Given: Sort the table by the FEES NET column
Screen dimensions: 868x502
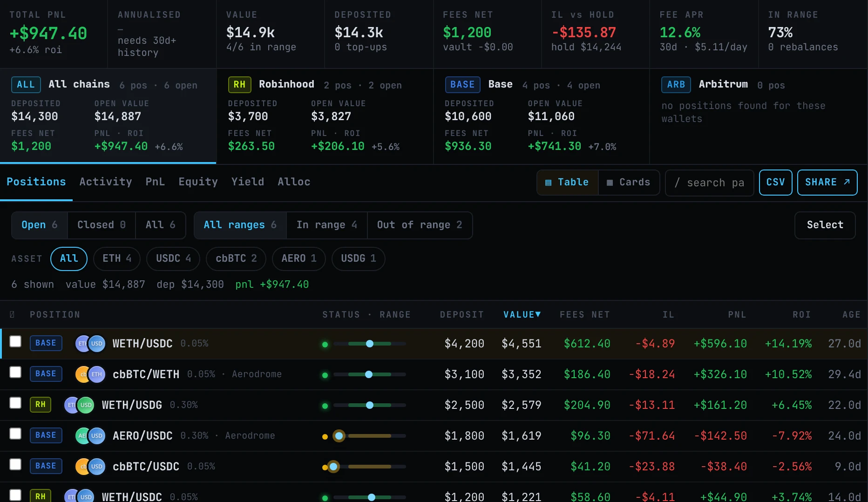Looking at the screenshot, I should [x=585, y=315].
